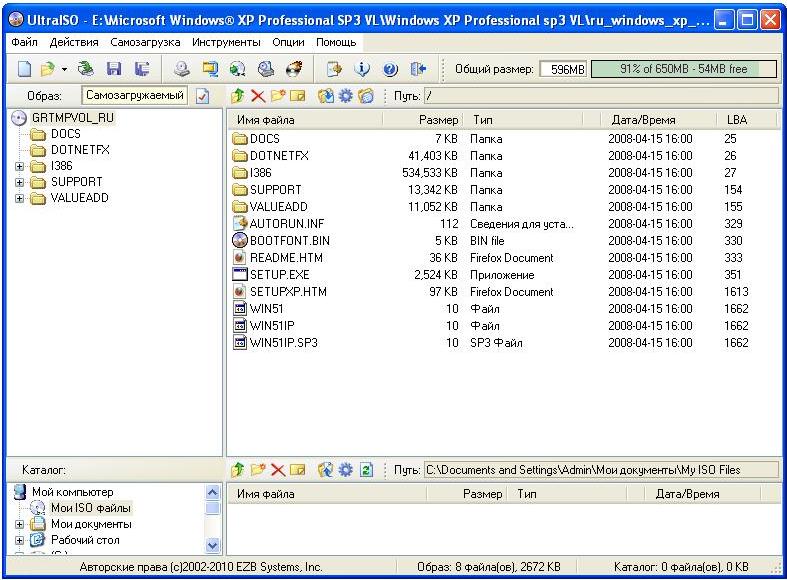This screenshot has height=580, width=787.
Task: Click the yellow folder with monitor toolbar icon
Action: click(x=210, y=69)
